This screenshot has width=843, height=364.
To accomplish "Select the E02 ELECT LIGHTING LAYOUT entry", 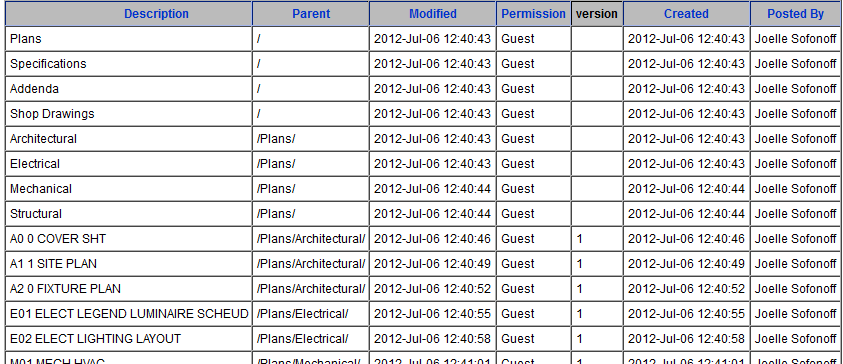I will click(95, 339).
